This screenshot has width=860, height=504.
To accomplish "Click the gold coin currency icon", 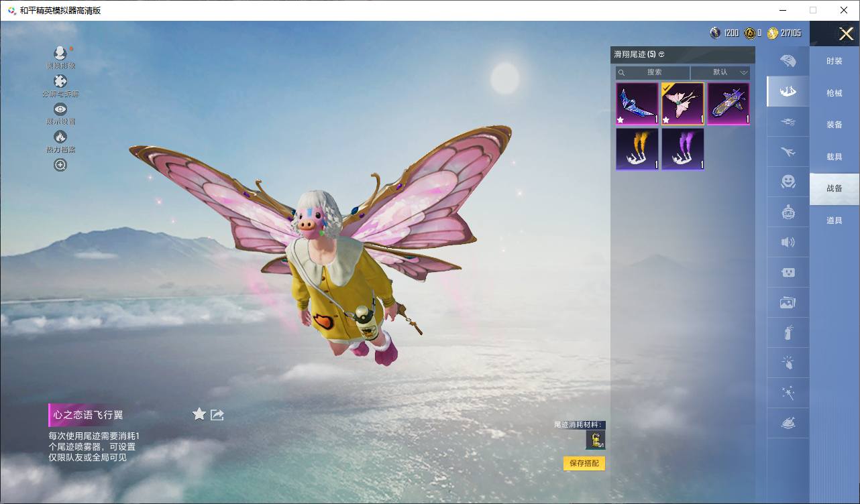I will pos(773,33).
